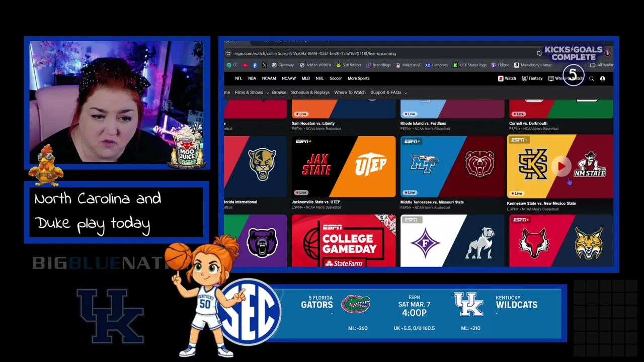Open the Schedule & Replays tab
This screenshot has width=644, height=362.
(x=310, y=93)
